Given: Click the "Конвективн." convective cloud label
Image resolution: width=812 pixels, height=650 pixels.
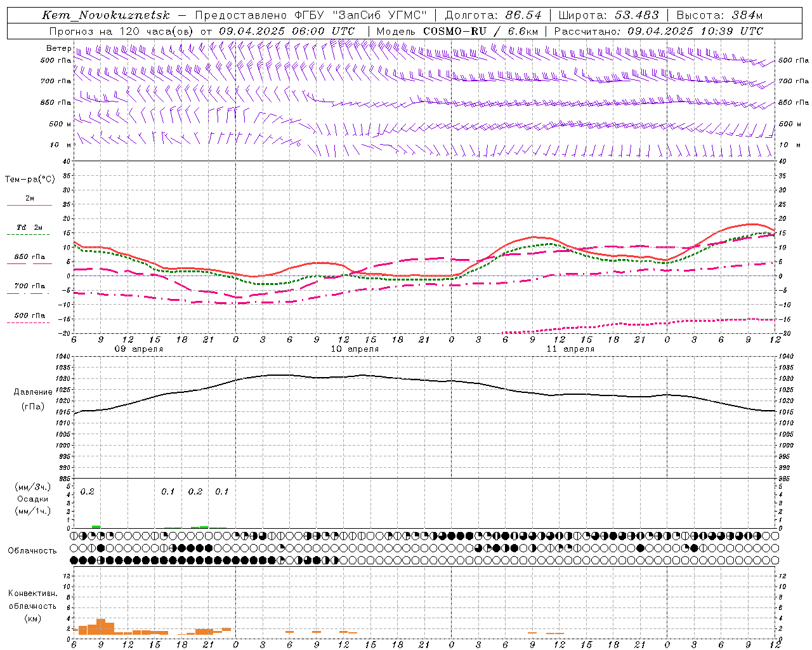Looking at the screenshot, I should 32,594.
